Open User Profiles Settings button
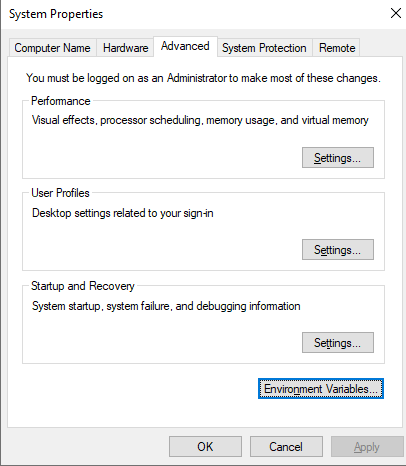Screen dimensions: 406x466 coord(338,250)
